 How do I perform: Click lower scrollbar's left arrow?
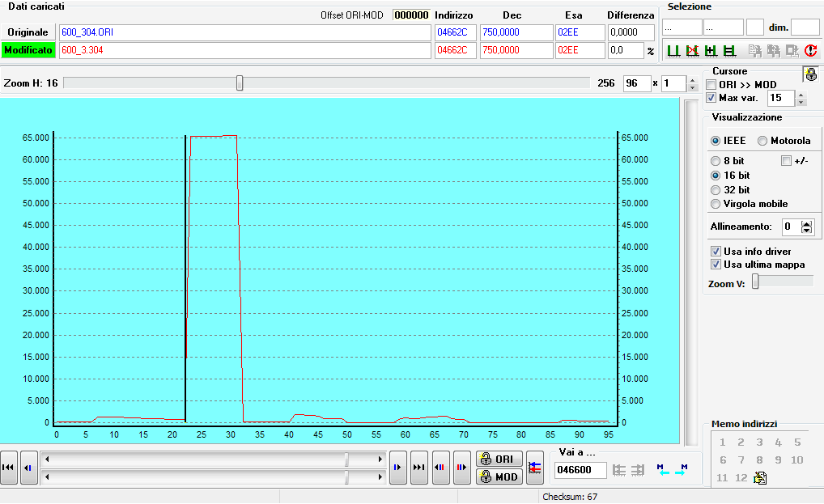(47, 476)
